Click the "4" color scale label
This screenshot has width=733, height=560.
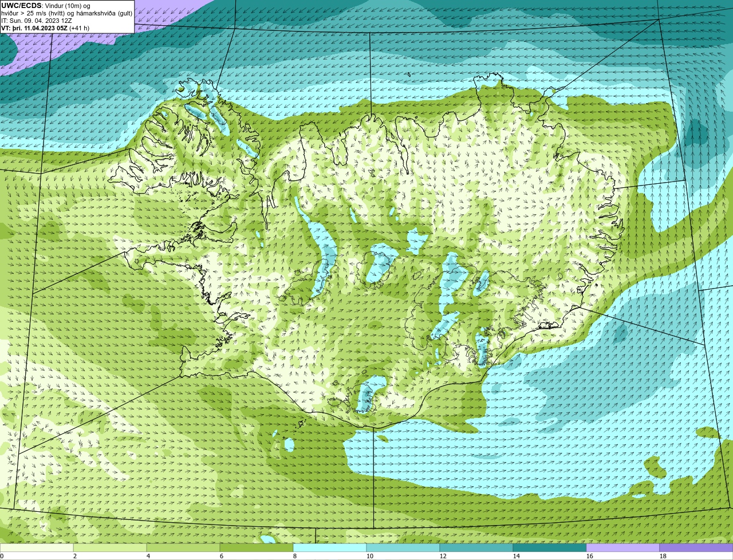click(148, 556)
